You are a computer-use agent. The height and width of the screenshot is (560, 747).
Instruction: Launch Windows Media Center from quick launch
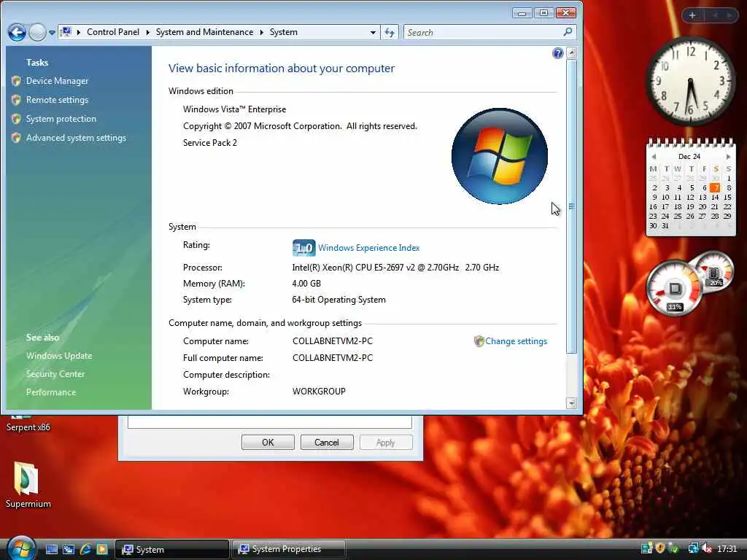click(x=102, y=549)
